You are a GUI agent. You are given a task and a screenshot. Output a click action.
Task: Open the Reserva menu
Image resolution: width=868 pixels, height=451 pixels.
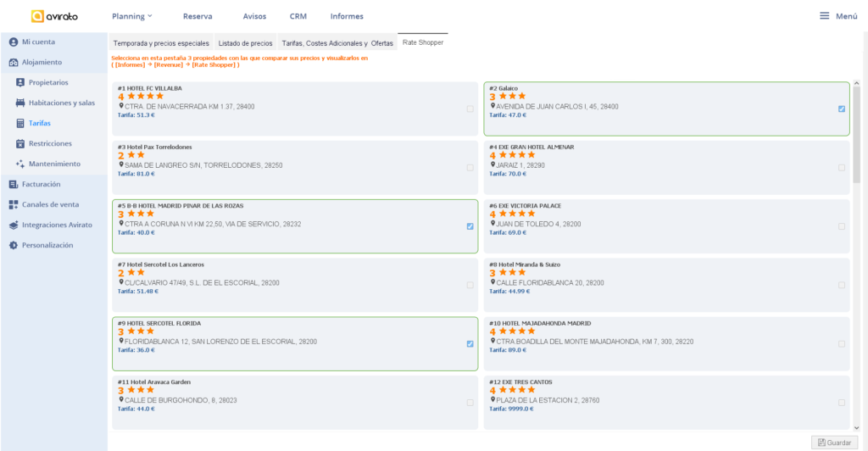pos(198,16)
